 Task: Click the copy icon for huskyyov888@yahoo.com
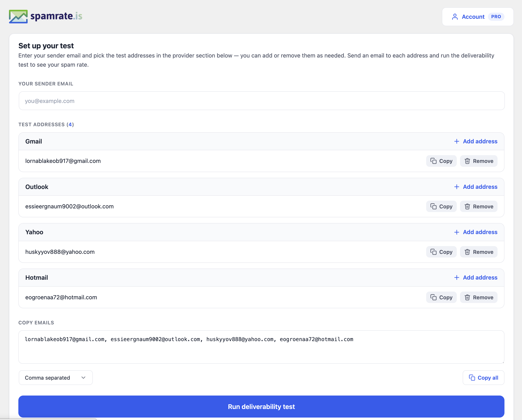[433, 252]
